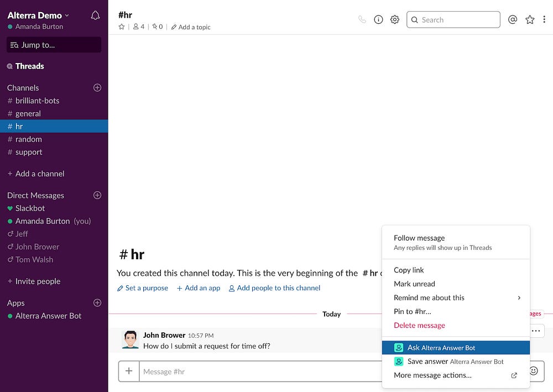The image size is (553, 392).
Task: Focus the Message #hr input
Action: coord(261,371)
